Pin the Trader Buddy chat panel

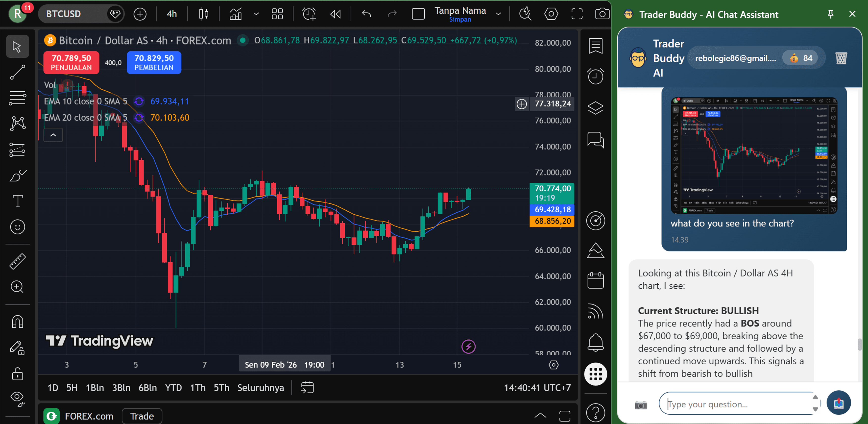[830, 14]
